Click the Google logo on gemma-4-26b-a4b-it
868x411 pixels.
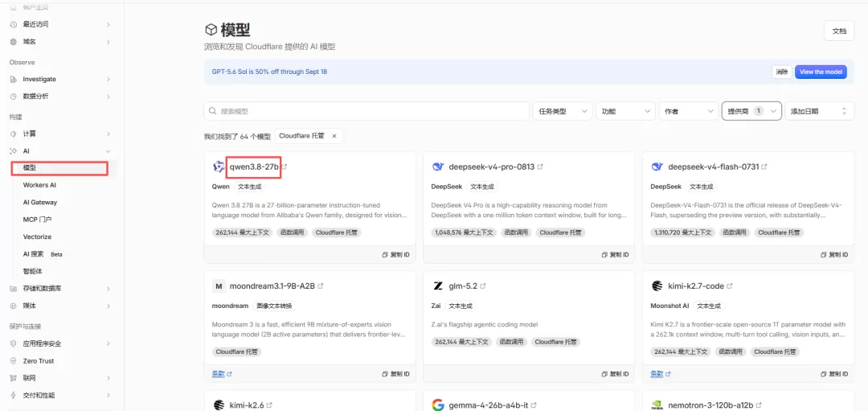(x=438, y=405)
